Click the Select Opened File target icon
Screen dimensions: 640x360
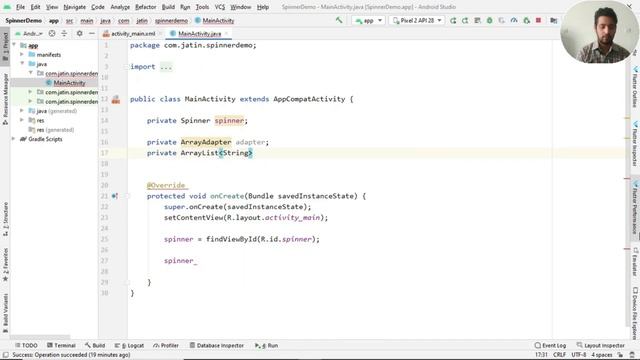click(52, 33)
